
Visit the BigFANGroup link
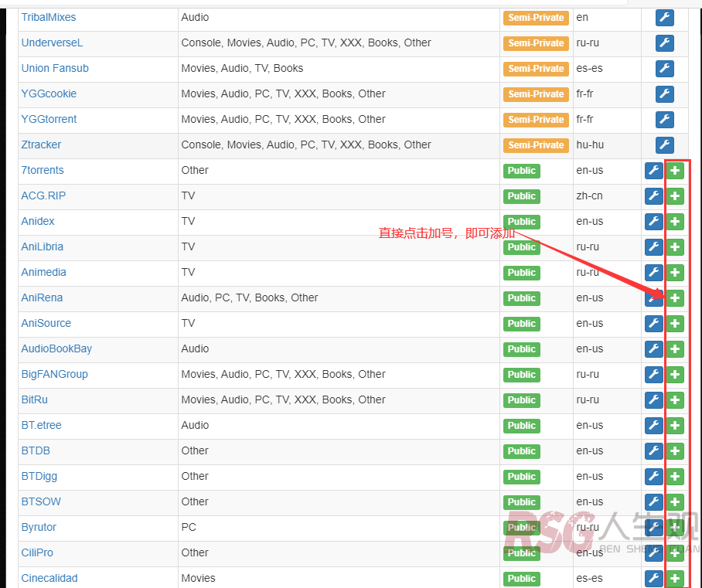(55, 375)
